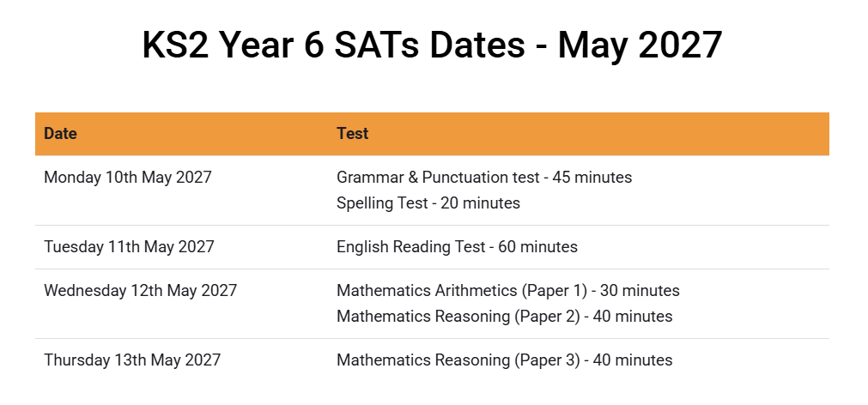Click Mathematics Arithmetics (Paper 1) entry
868x405 pixels.
click(x=508, y=291)
